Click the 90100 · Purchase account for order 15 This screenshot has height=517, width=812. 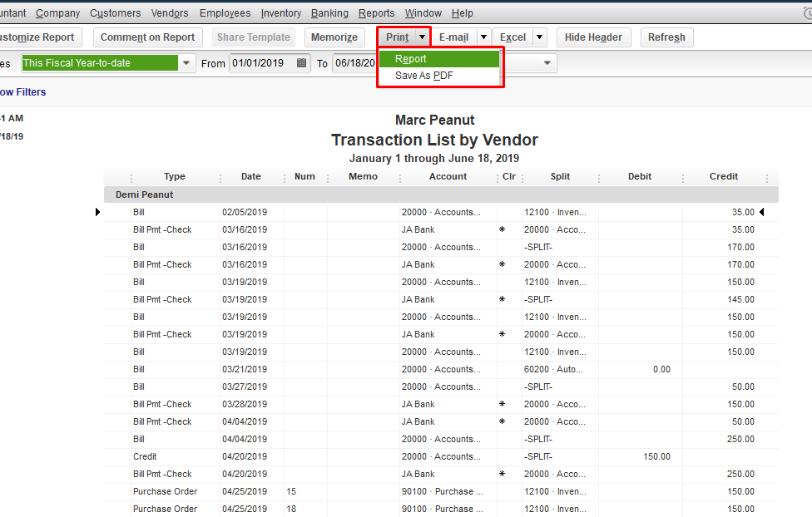(443, 491)
